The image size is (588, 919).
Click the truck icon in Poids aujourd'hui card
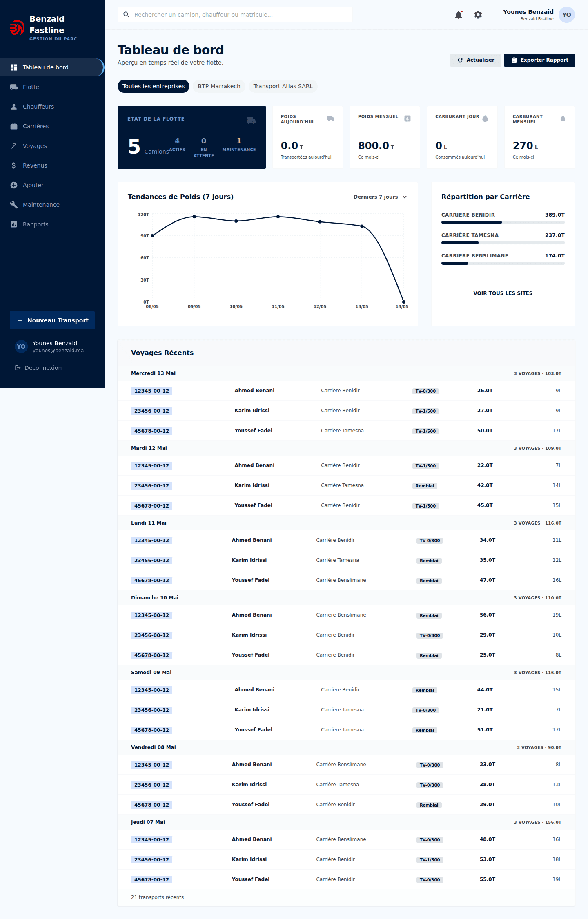[331, 119]
